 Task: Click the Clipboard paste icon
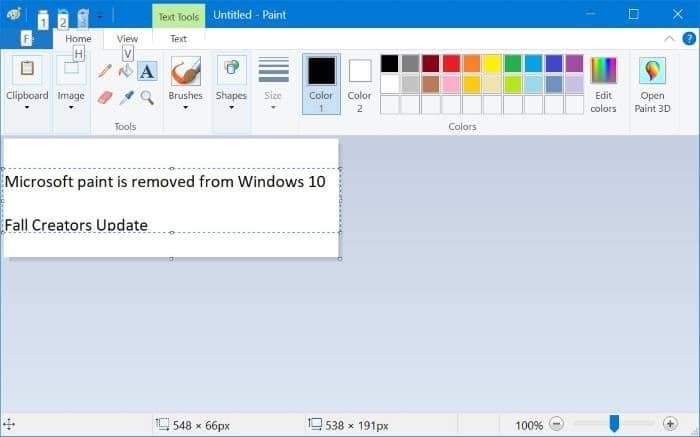27,69
